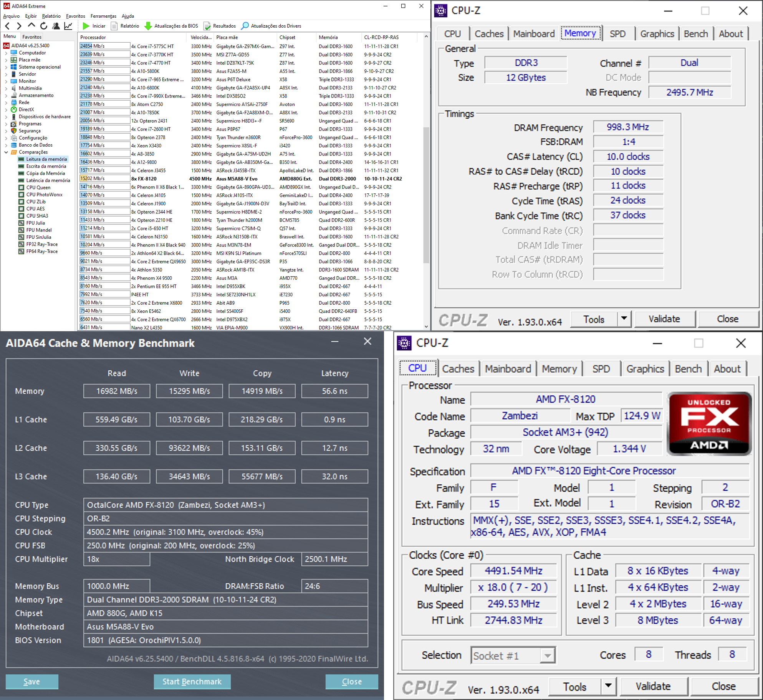Select the Segurança tree item
Screen dimensions: 763x700
point(30,131)
